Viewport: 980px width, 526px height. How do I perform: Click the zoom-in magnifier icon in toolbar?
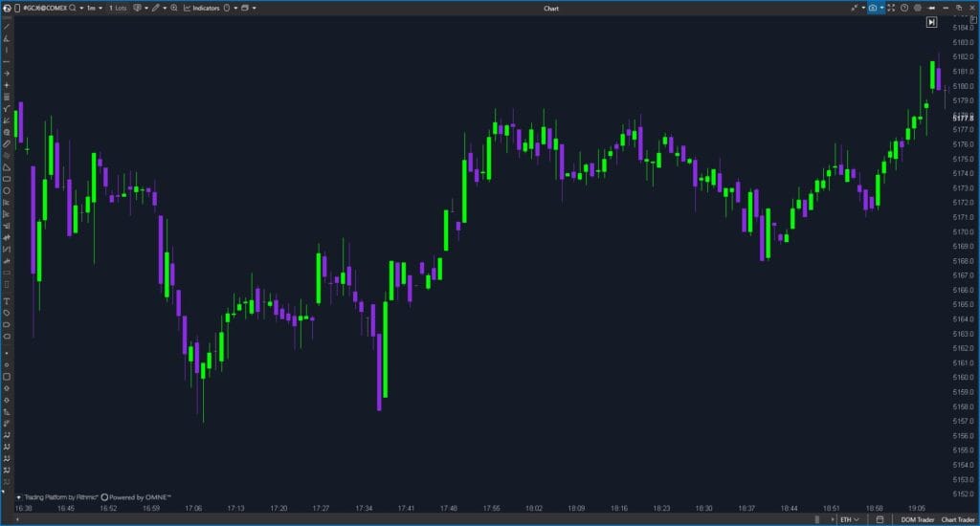(173, 8)
